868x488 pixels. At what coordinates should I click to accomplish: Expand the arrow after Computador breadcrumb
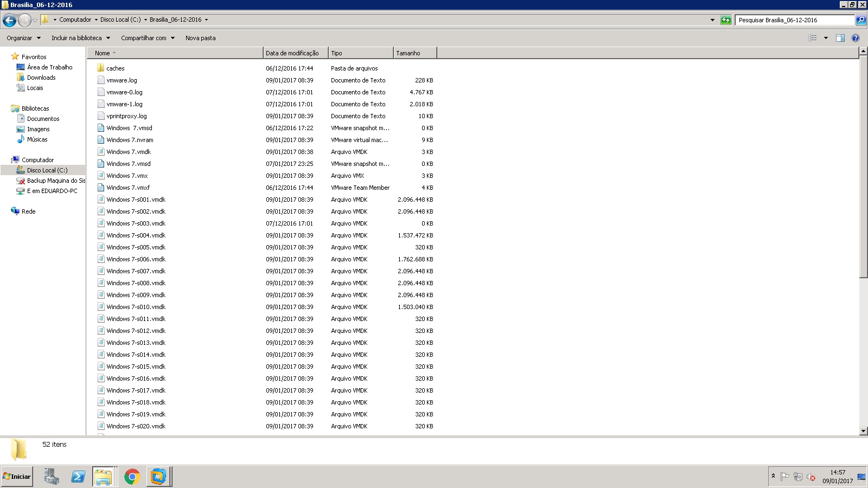96,20
